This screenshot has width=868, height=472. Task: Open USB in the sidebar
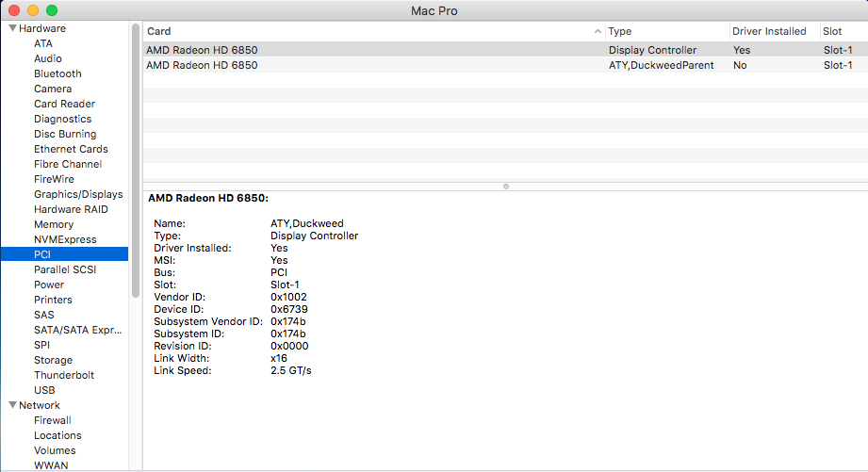point(44,390)
